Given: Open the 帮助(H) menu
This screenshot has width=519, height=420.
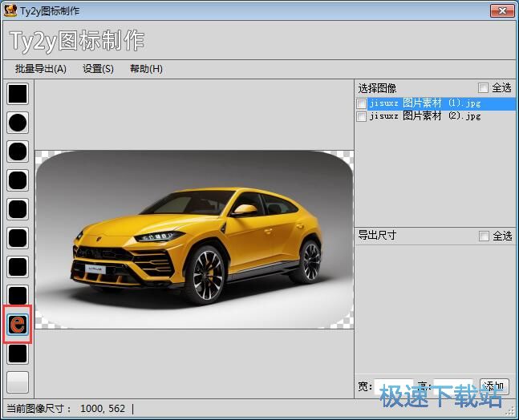Looking at the screenshot, I should click(146, 69).
